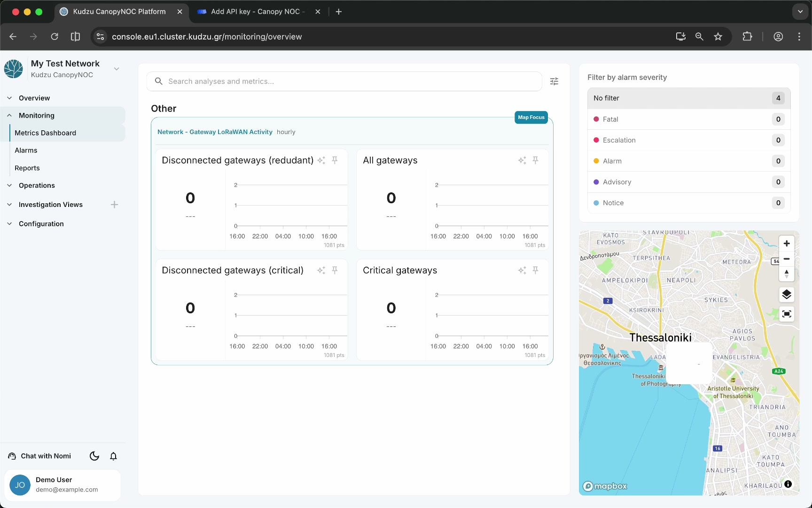Fit map to bounds icon
The height and width of the screenshot is (508, 812).
pos(787,314)
